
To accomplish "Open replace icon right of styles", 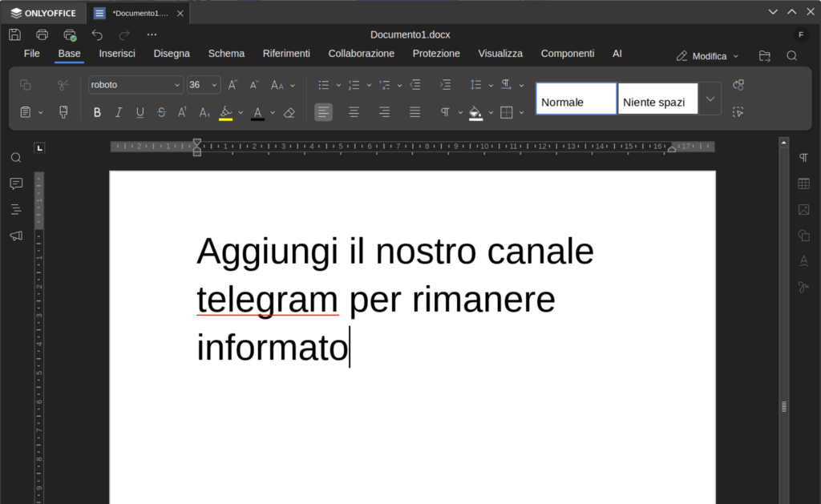I will (x=738, y=85).
